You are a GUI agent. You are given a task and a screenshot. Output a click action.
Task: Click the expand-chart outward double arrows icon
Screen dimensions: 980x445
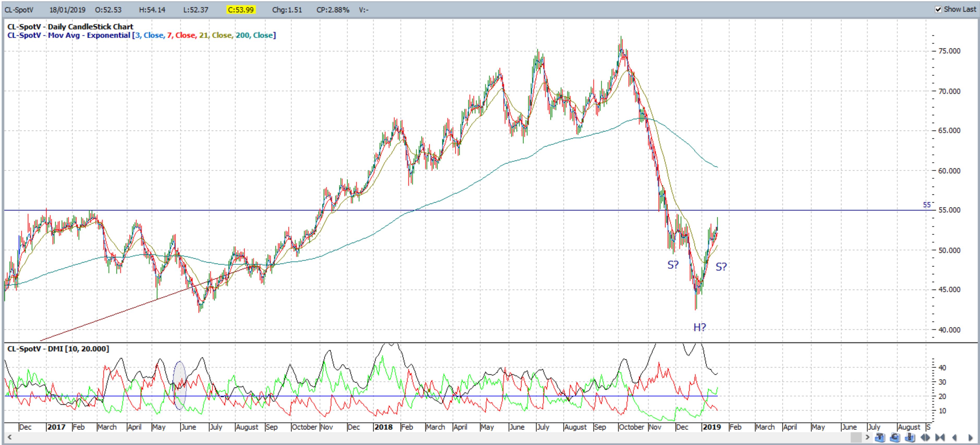925,437
